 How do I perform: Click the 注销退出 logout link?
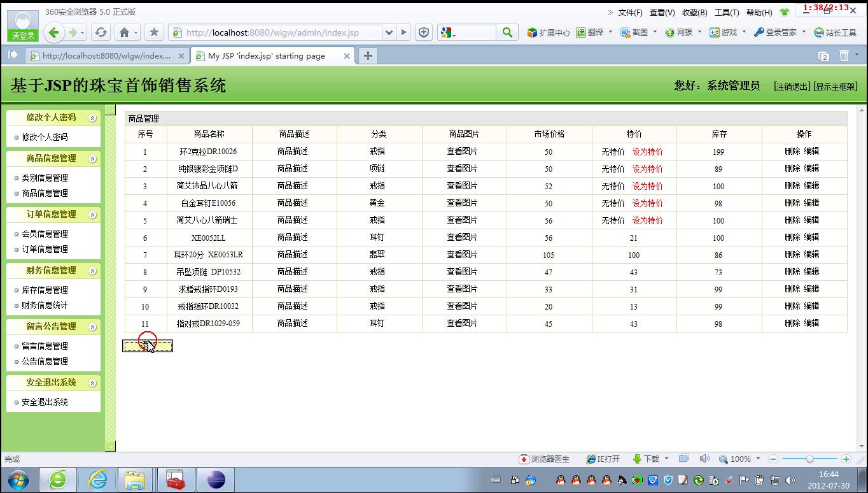[792, 87]
